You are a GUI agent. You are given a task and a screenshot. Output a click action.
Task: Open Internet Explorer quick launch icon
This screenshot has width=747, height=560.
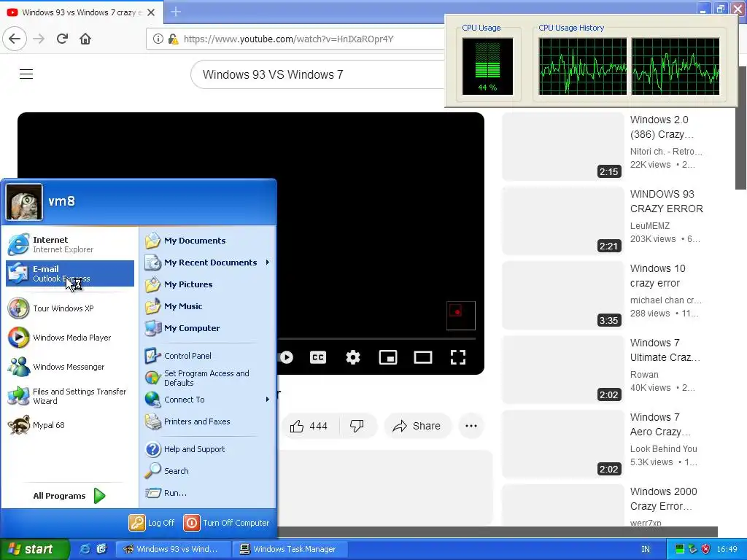tap(85, 549)
